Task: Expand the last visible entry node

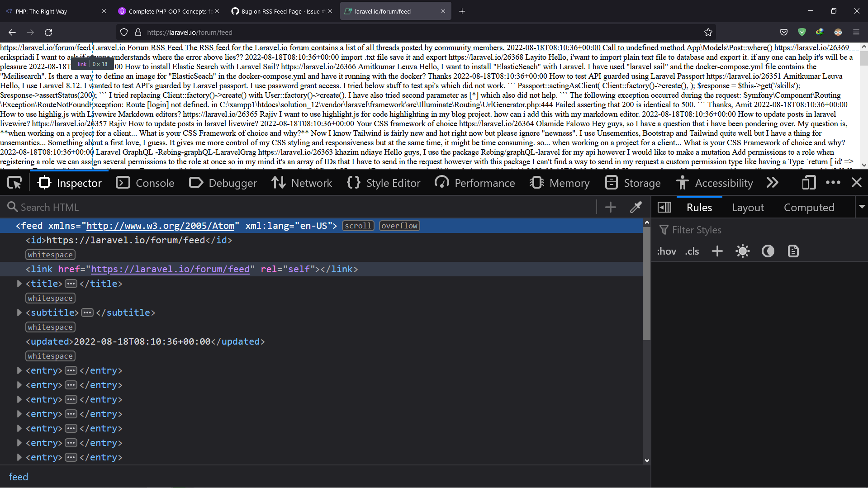Action: coord(19,457)
